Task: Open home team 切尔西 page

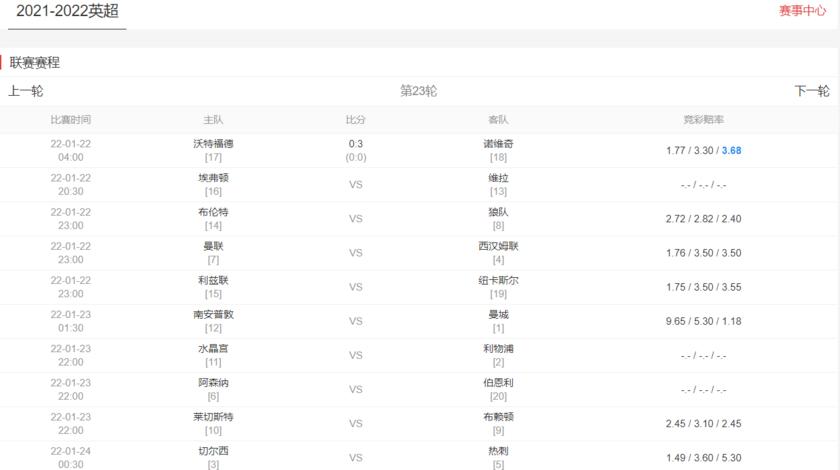Action: click(x=213, y=450)
